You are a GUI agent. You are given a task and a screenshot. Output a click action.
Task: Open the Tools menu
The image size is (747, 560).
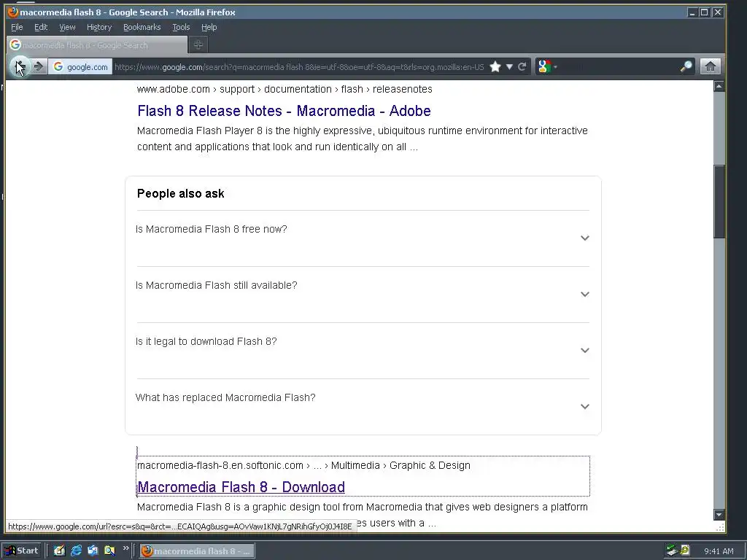pos(181,27)
